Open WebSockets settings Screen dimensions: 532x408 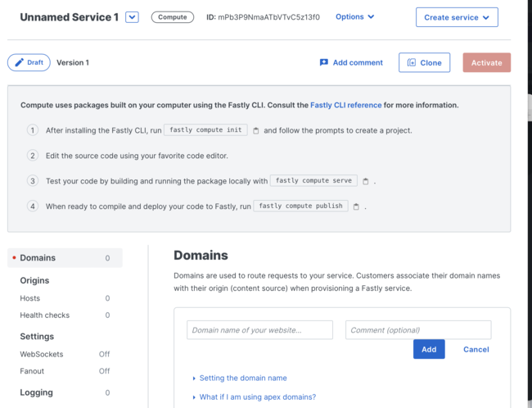65,354
